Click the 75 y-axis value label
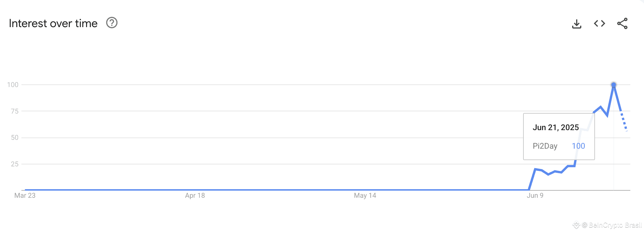644x232 pixels. click(15, 111)
